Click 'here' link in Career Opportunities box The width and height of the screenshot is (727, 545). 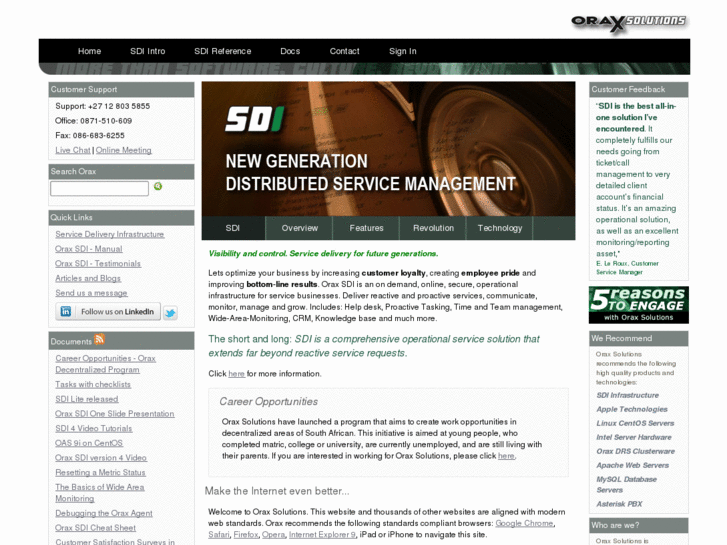tap(506, 456)
